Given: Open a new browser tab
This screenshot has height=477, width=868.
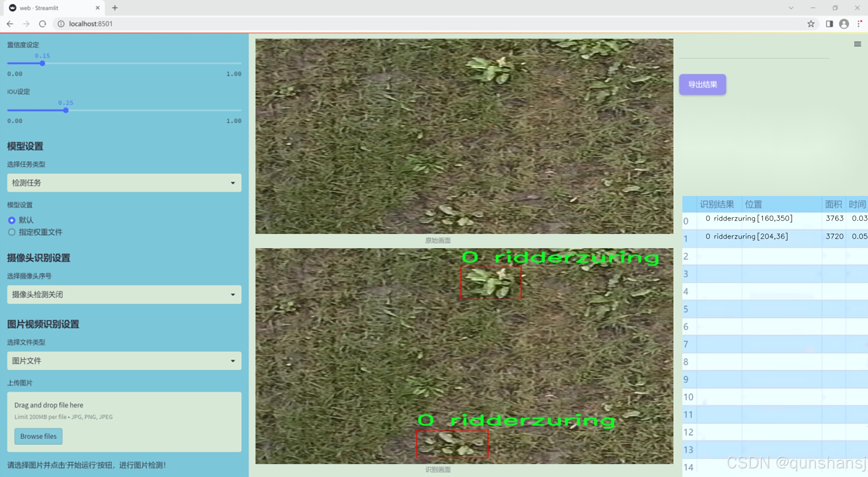Looking at the screenshot, I should pos(115,8).
